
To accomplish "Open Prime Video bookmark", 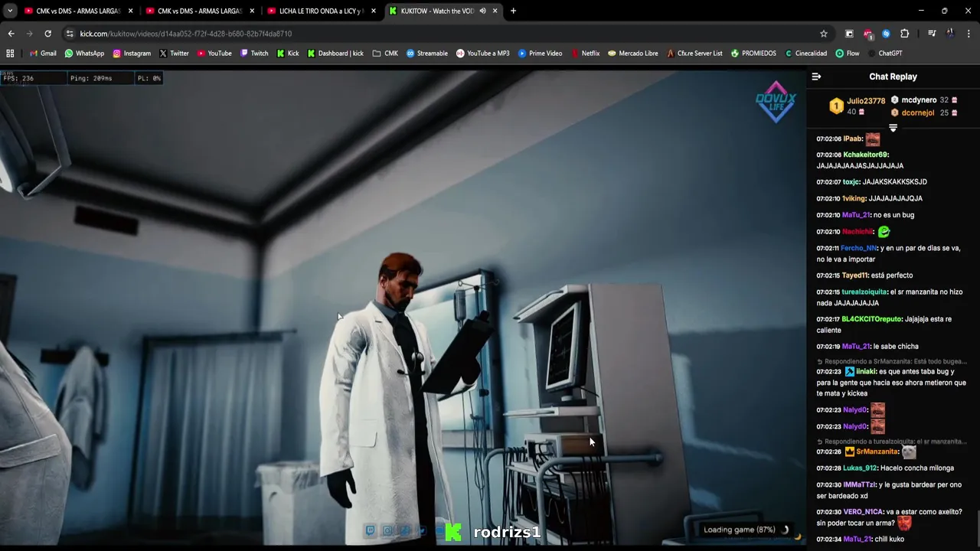I will point(540,54).
